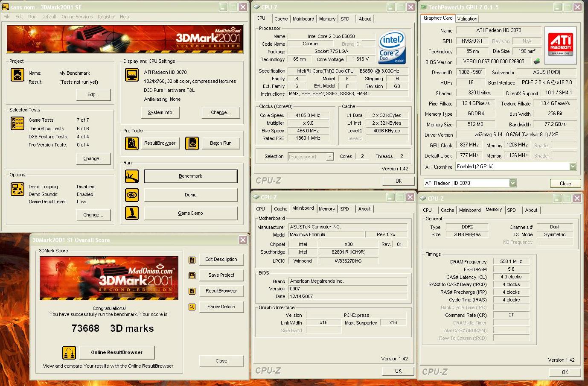Click the GPU Clock 837 MHz field
Screen dimensions: 588x386
point(469,145)
